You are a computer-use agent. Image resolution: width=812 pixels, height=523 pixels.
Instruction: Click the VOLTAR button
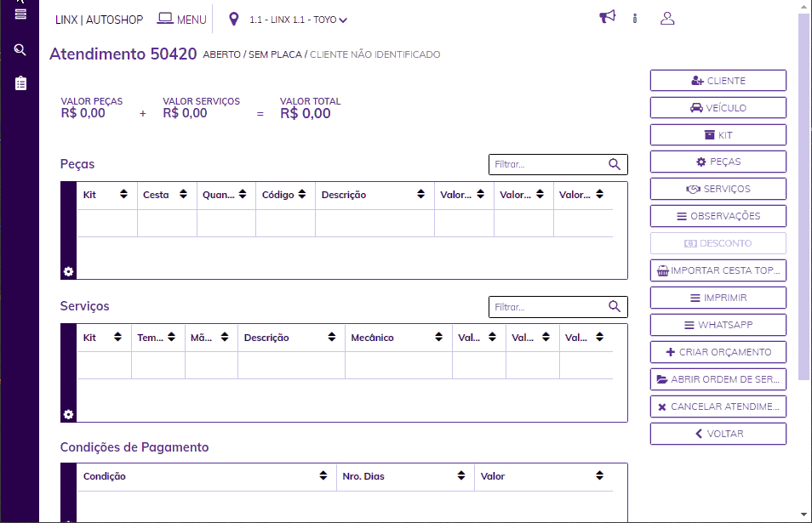click(x=718, y=434)
